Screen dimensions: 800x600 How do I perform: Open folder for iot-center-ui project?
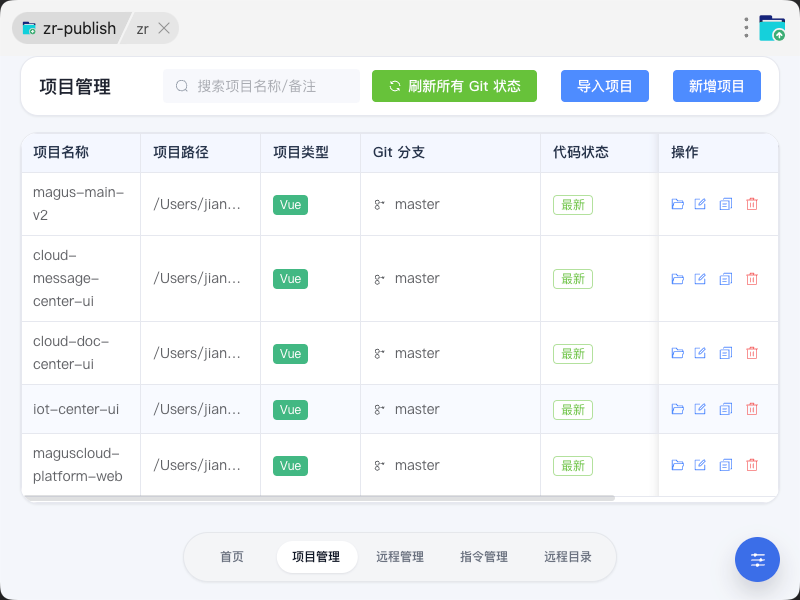click(677, 409)
